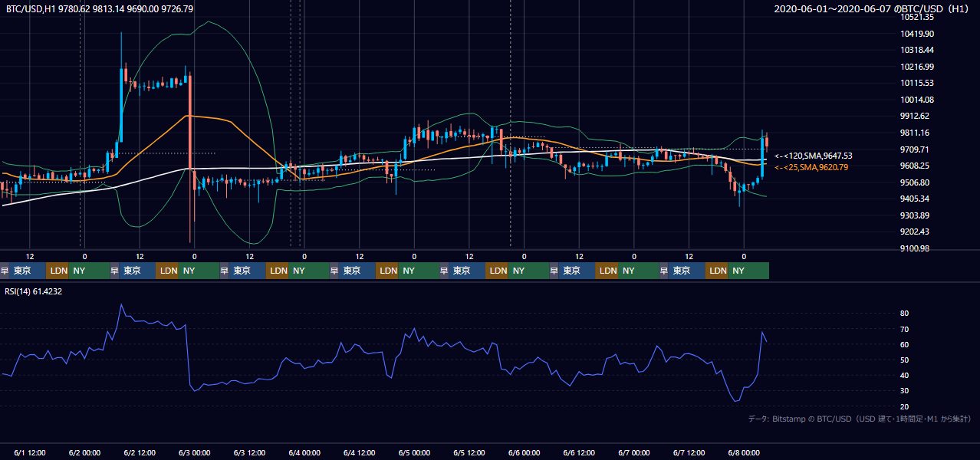This screenshot has height=460, width=980.
Task: Click the 120 SMA 9647.53 label
Action: pyautogui.click(x=813, y=156)
